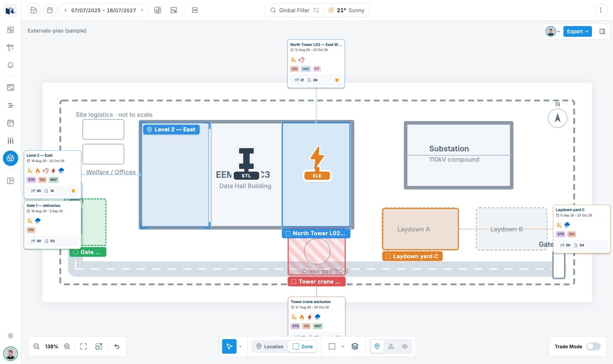Open notifications bell in sidebar
The height and width of the screenshot is (364, 613).
[x=10, y=65]
